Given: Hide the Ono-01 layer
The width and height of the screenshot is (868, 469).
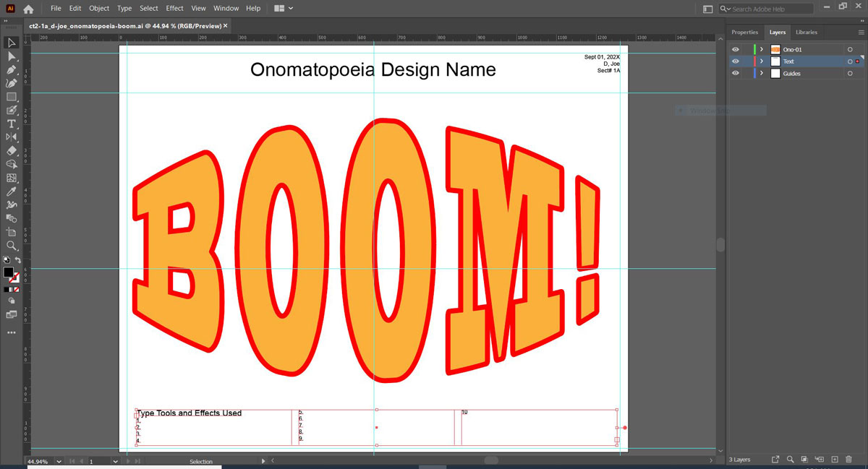Looking at the screenshot, I should (x=736, y=49).
